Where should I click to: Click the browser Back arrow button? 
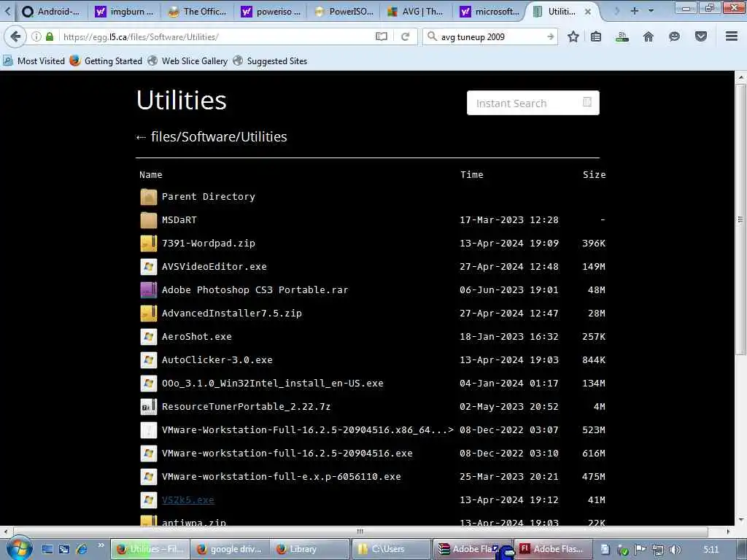(x=15, y=36)
